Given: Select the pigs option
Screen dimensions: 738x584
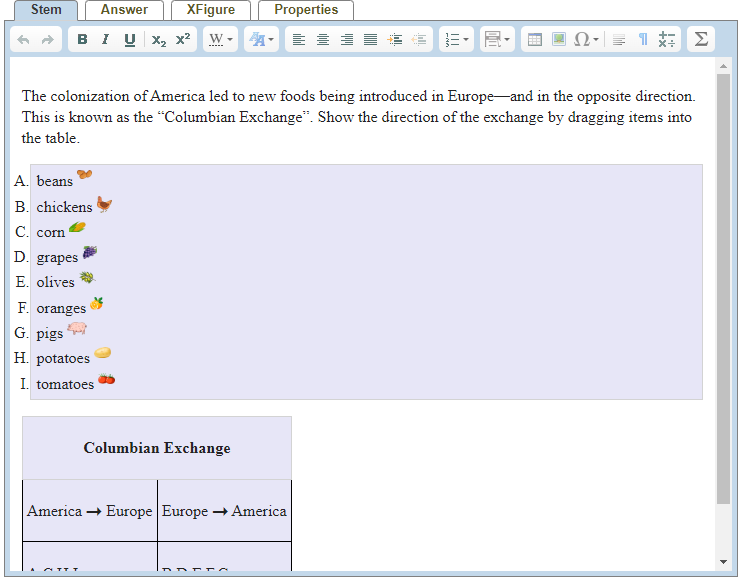Looking at the screenshot, I should tap(50, 334).
